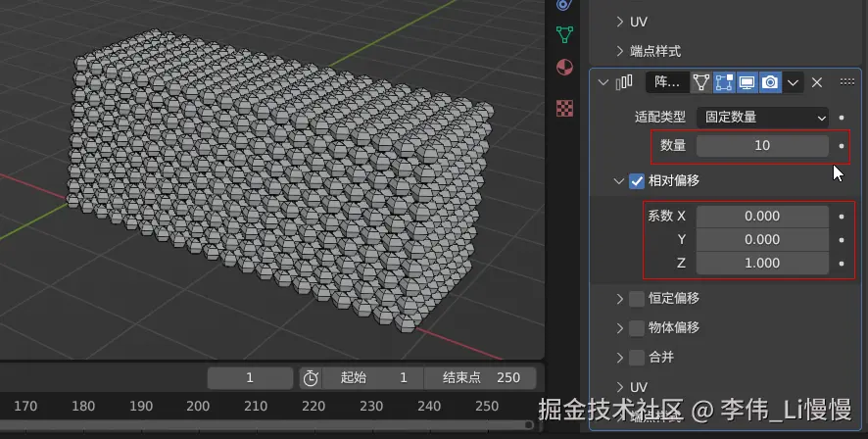Screen dimensions: 868x439
Task: Click frame 170 on the timeline
Action: click(25, 407)
